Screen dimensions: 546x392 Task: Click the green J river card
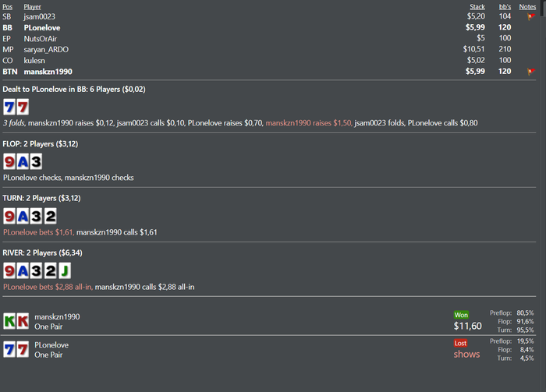coord(65,271)
